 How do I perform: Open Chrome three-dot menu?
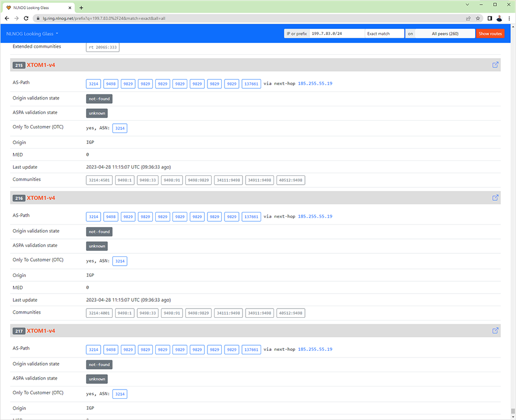[x=509, y=18]
